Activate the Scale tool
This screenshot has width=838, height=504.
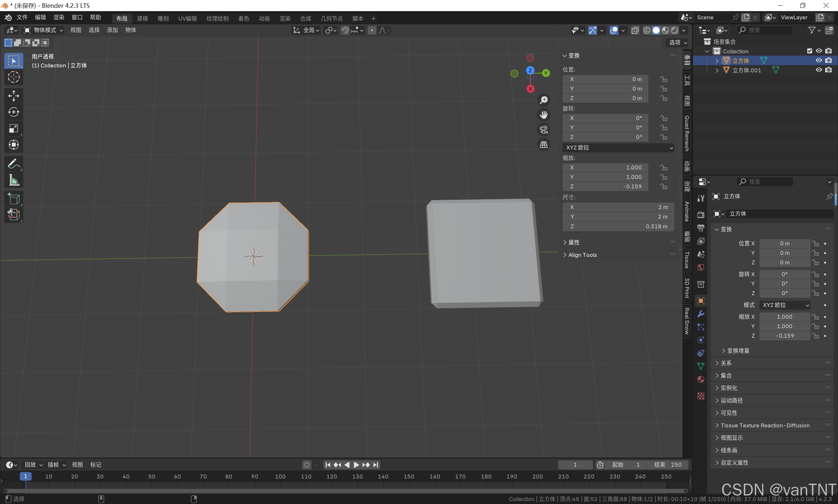(14, 128)
